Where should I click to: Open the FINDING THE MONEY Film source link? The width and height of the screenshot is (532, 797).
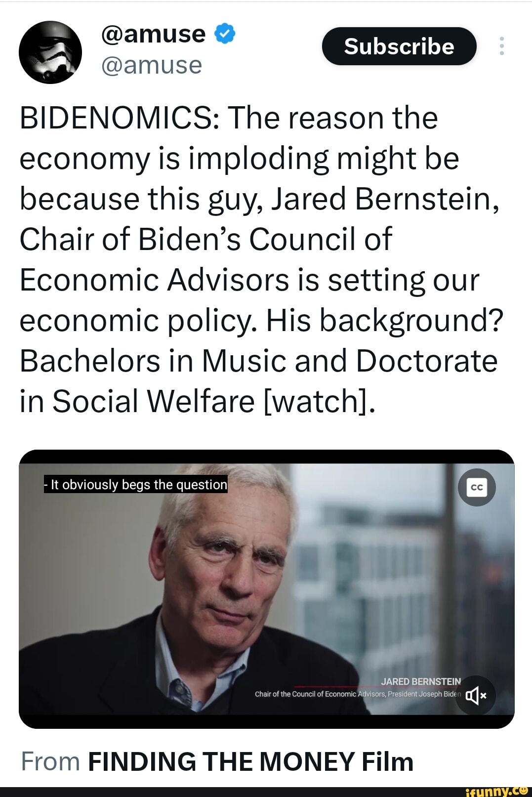250,761
